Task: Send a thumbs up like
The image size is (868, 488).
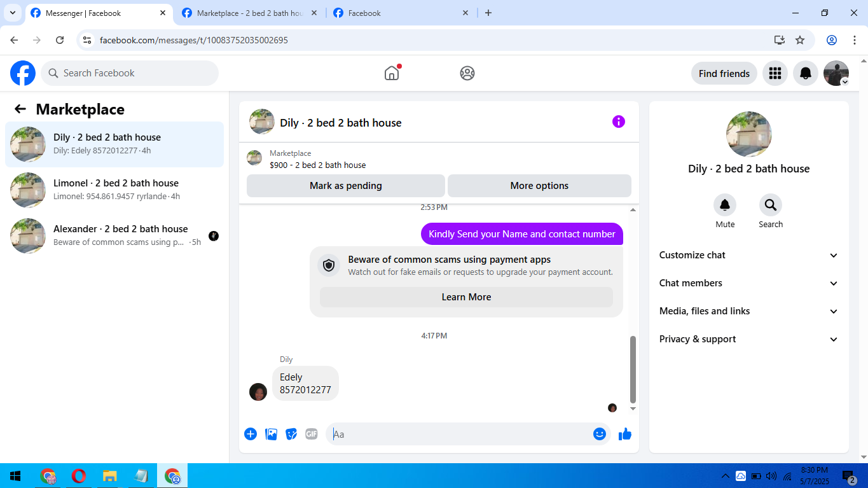Action: pyautogui.click(x=625, y=434)
